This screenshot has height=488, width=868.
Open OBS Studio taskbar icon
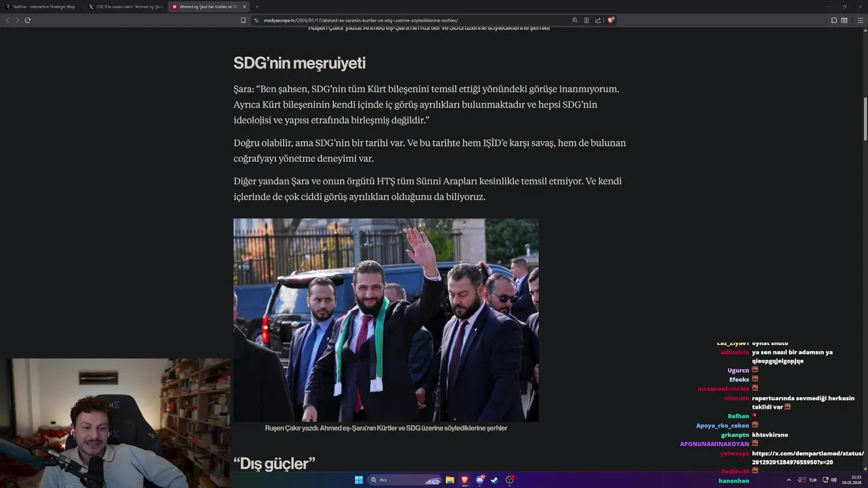(x=509, y=480)
